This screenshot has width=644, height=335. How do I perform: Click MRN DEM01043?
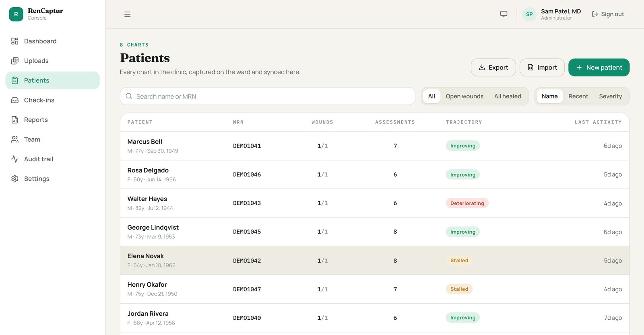(247, 203)
